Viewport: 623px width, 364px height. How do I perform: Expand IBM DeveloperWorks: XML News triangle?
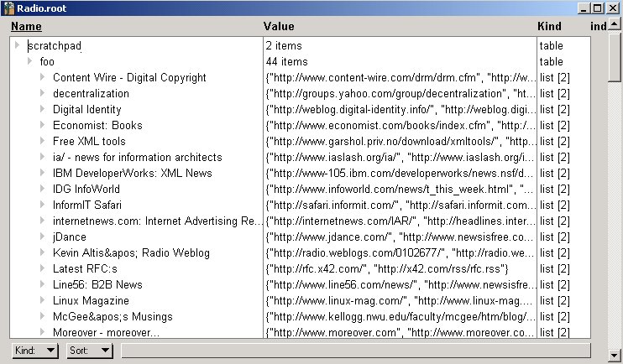[43, 172]
